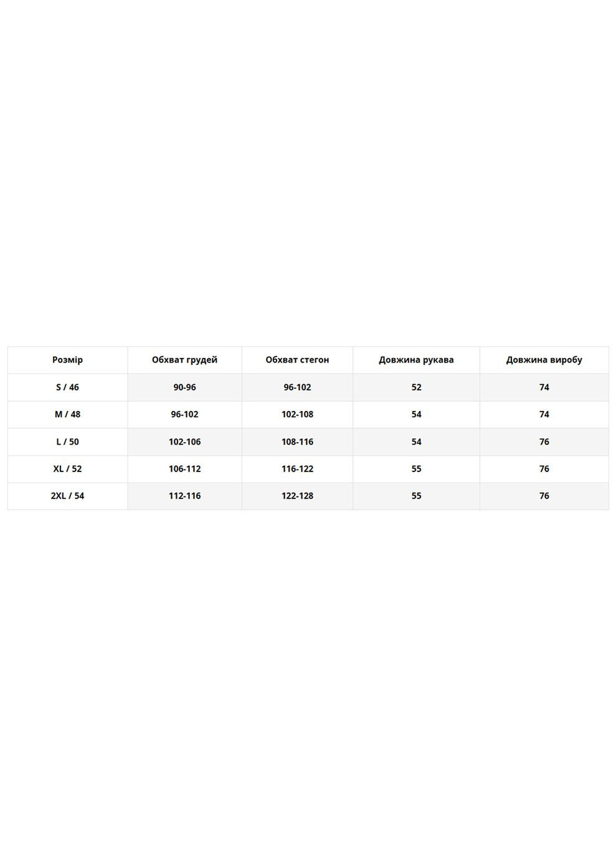Select sleeve length "52" cell
The height and width of the screenshot is (857, 616).
pos(416,387)
